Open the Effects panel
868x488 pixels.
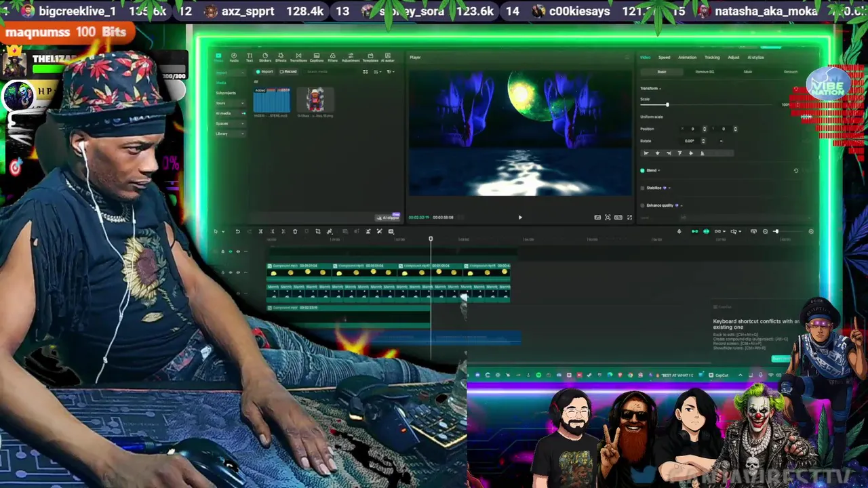click(x=281, y=57)
